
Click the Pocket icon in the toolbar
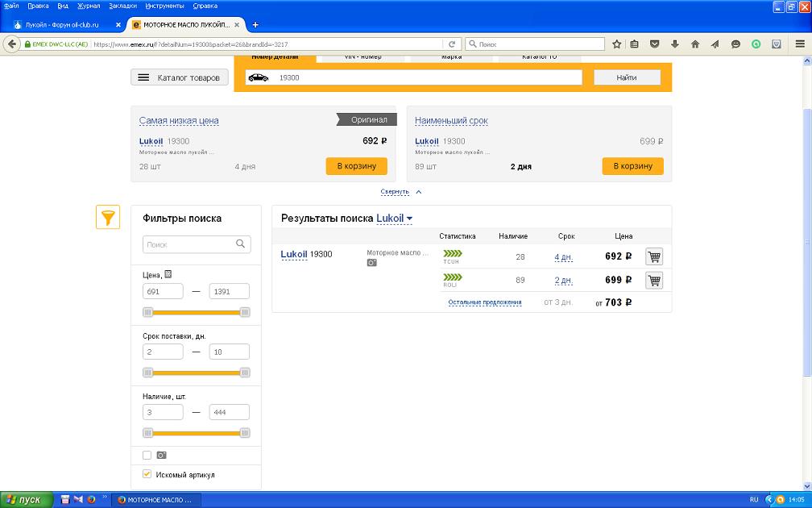[x=655, y=44]
